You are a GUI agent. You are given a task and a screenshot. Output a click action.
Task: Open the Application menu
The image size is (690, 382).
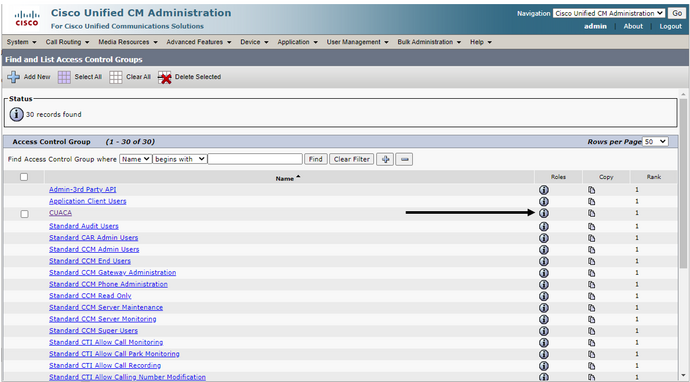pyautogui.click(x=297, y=42)
